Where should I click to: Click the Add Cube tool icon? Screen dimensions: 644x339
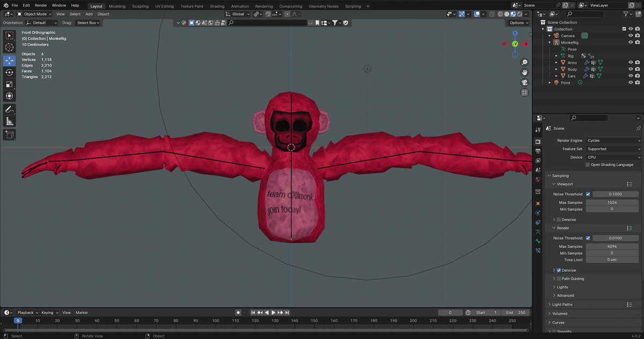coord(9,135)
